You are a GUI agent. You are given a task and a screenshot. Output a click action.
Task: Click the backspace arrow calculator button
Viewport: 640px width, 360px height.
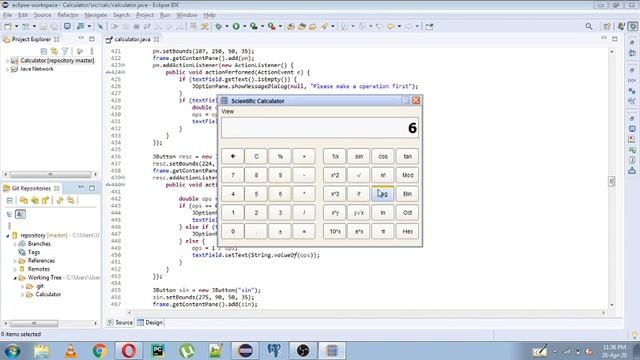pyautogui.click(x=233, y=156)
